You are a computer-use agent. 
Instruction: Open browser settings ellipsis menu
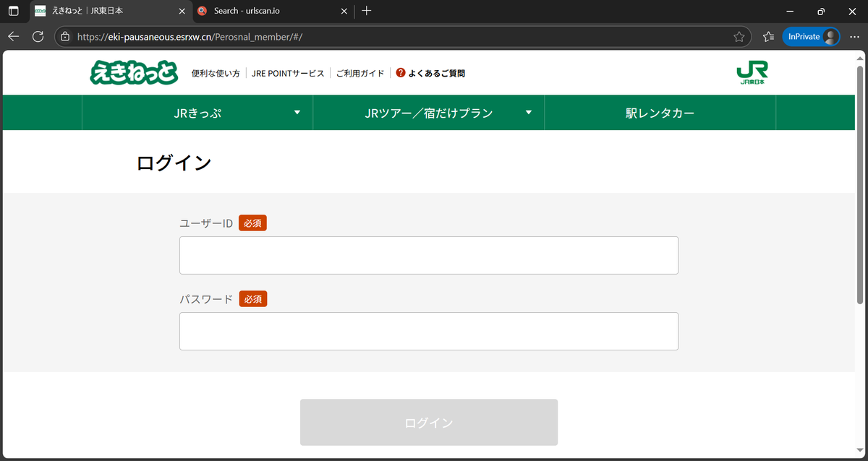tap(854, 36)
